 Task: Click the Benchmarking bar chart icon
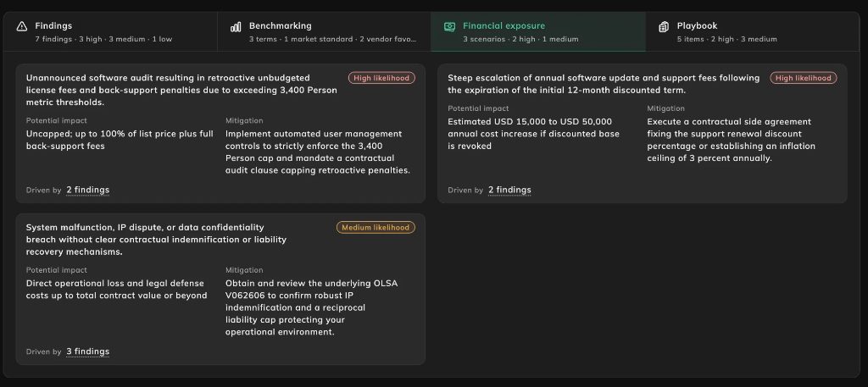pyautogui.click(x=236, y=26)
